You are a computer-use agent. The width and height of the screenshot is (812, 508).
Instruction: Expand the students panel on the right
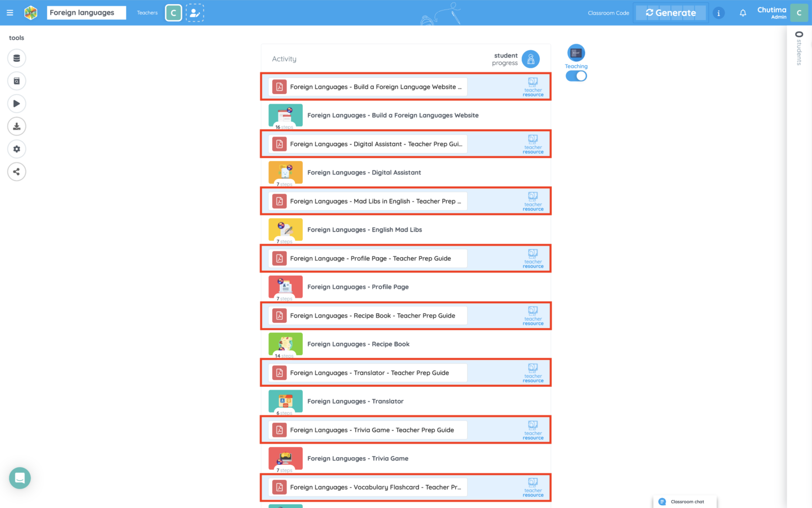click(x=798, y=47)
